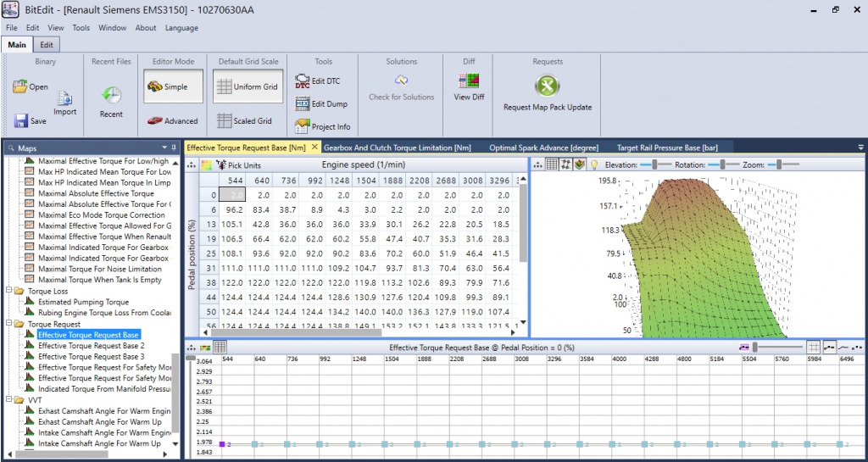
Task: Click the colored bars icon in 2D graph toolbar
Action: pos(205,348)
